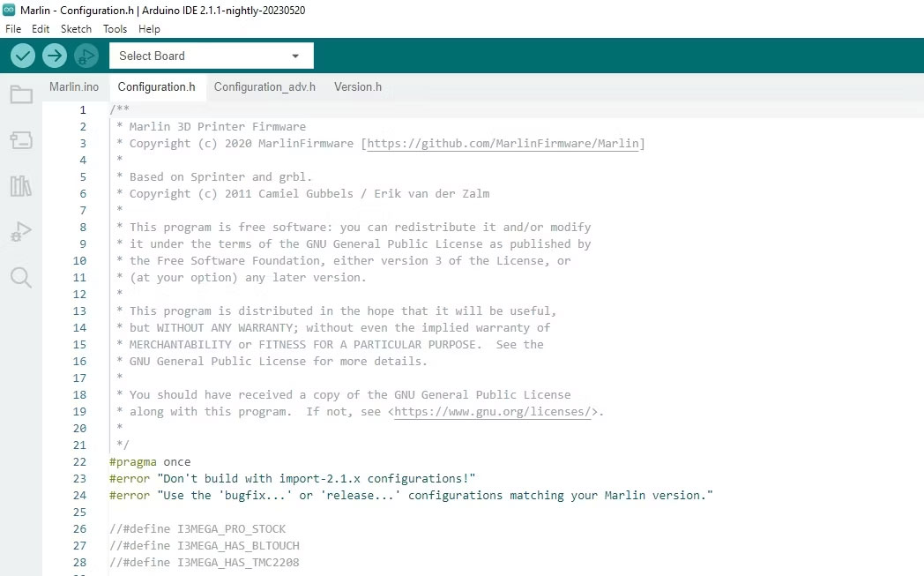Click the I3MEGA_HAS_BLTOUCH define line
The image size is (924, 576).
[x=205, y=546]
